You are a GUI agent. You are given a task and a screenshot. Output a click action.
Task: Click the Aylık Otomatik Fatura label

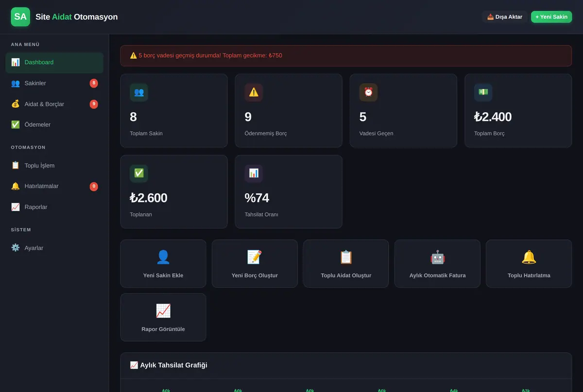click(x=437, y=275)
